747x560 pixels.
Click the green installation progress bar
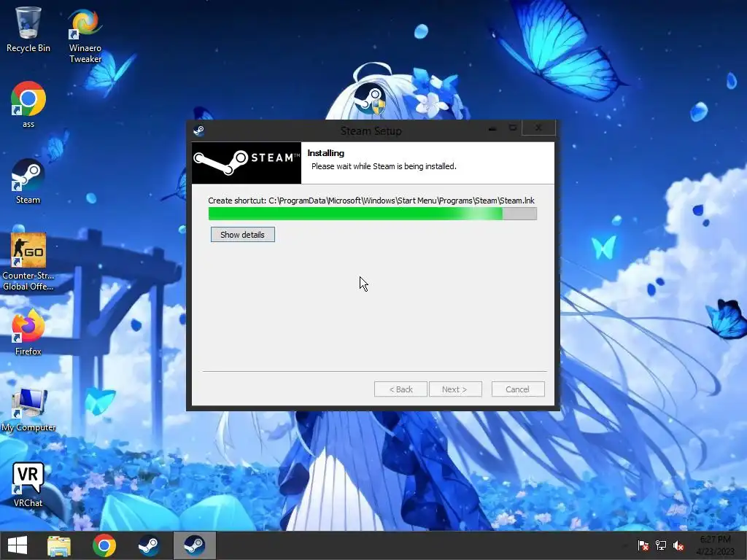(x=373, y=214)
